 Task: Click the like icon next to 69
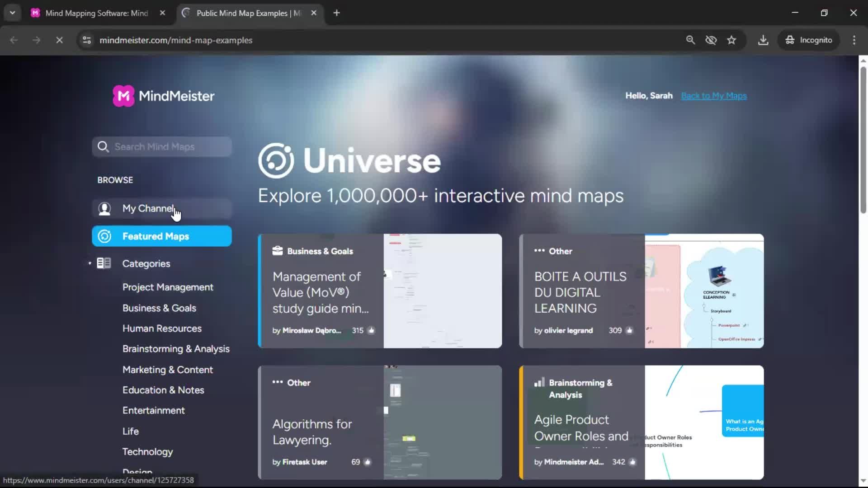(368, 462)
